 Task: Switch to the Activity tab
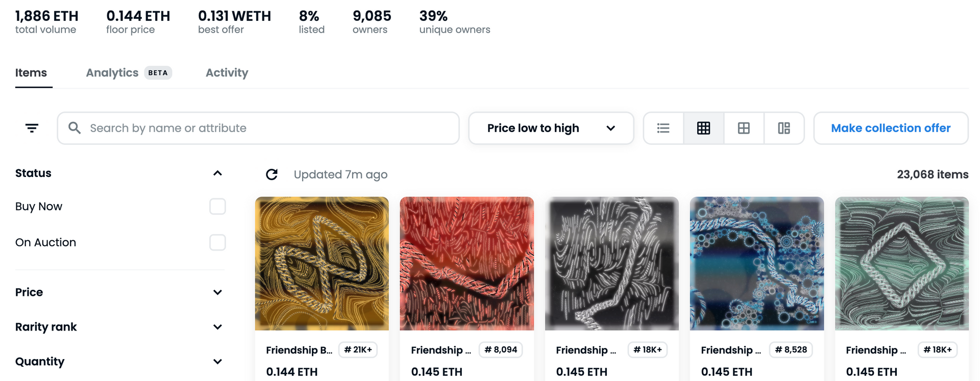[227, 73]
